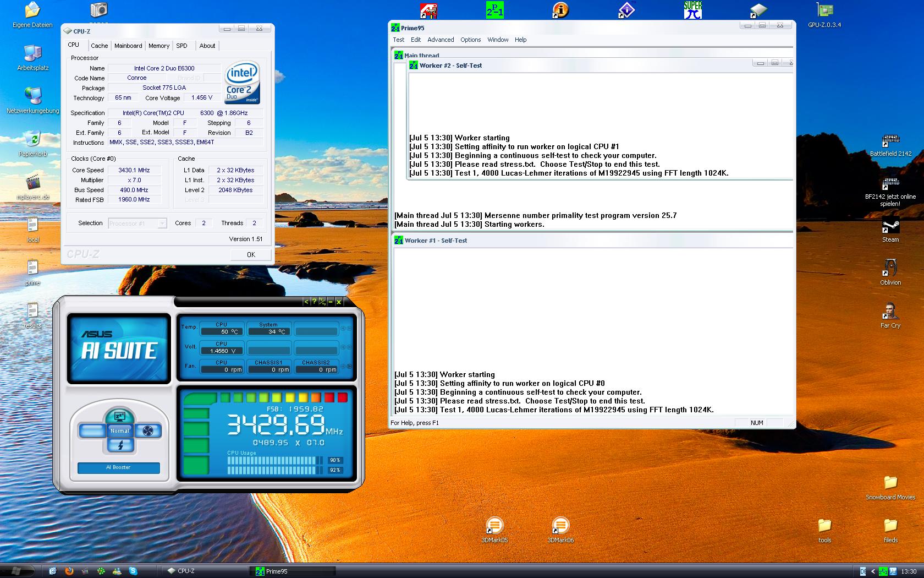Collapse the AI Suite panel with the arrow

pyautogui.click(x=306, y=302)
